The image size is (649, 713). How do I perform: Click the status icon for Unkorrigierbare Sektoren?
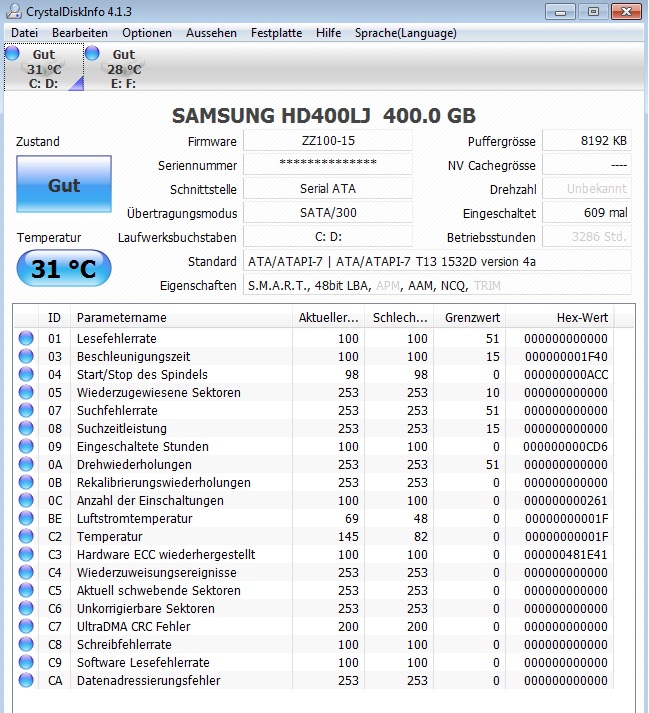coord(26,608)
